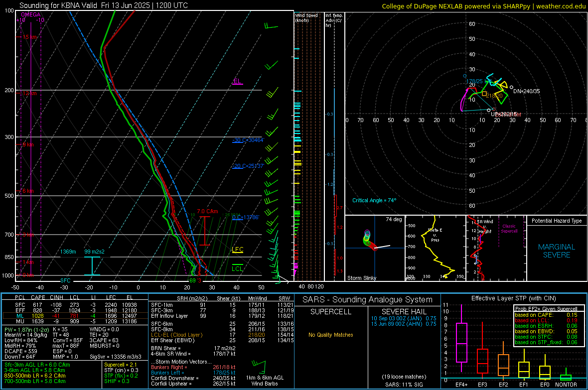Click the yellow 'Supercell = 2.1' value
588x390 pixels.
(121, 365)
